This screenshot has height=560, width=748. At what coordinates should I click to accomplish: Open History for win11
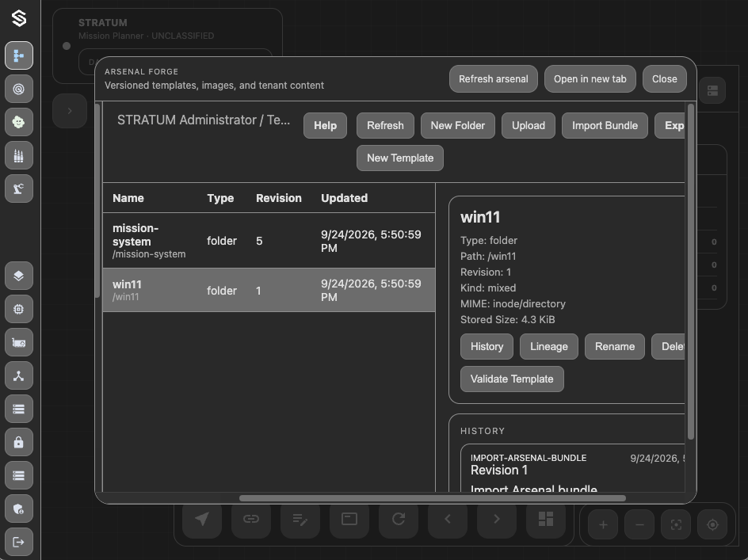pyautogui.click(x=487, y=346)
